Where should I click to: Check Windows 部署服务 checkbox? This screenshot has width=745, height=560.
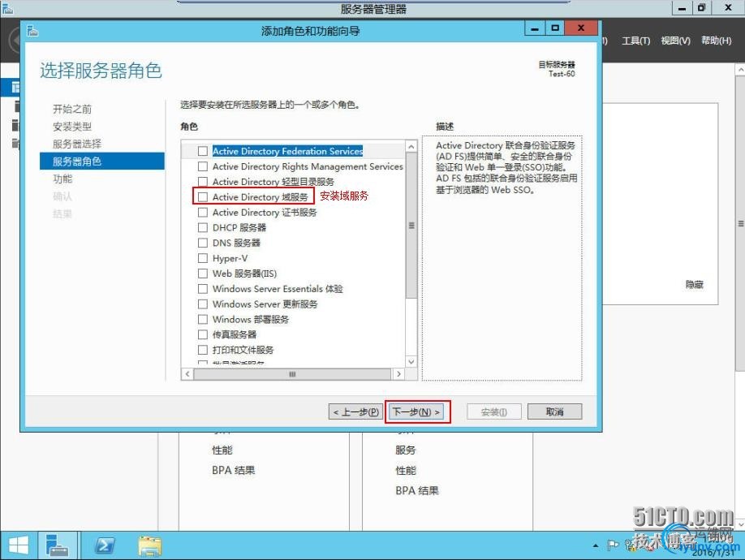tap(203, 319)
